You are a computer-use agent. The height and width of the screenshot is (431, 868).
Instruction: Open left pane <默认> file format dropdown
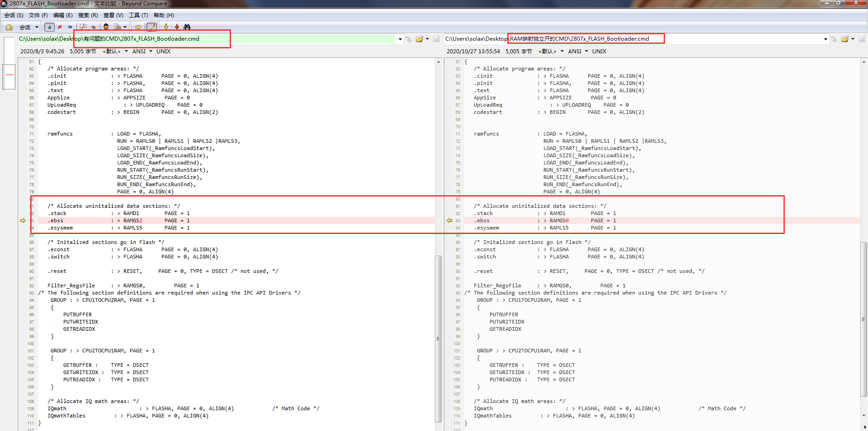click(x=115, y=52)
